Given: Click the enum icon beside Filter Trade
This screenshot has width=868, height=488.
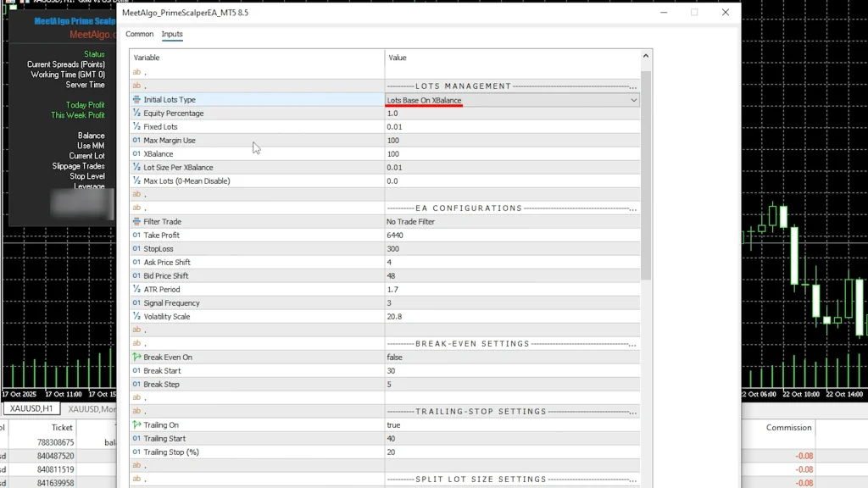Looking at the screenshot, I should [136, 222].
